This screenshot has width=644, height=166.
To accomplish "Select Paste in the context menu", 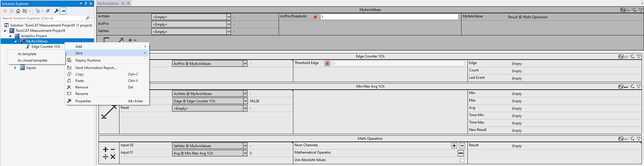I will [x=107, y=81].
